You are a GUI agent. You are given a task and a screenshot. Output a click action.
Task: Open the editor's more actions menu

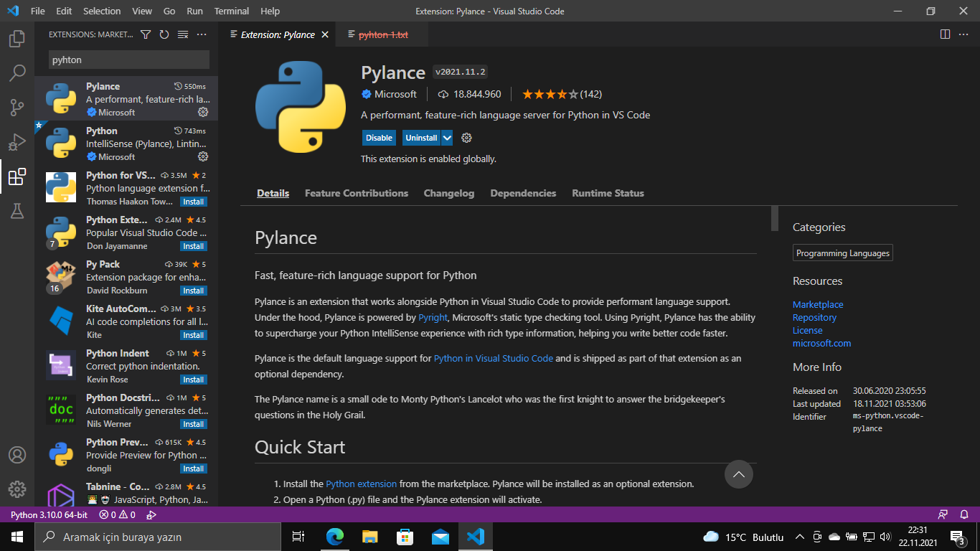click(x=963, y=34)
